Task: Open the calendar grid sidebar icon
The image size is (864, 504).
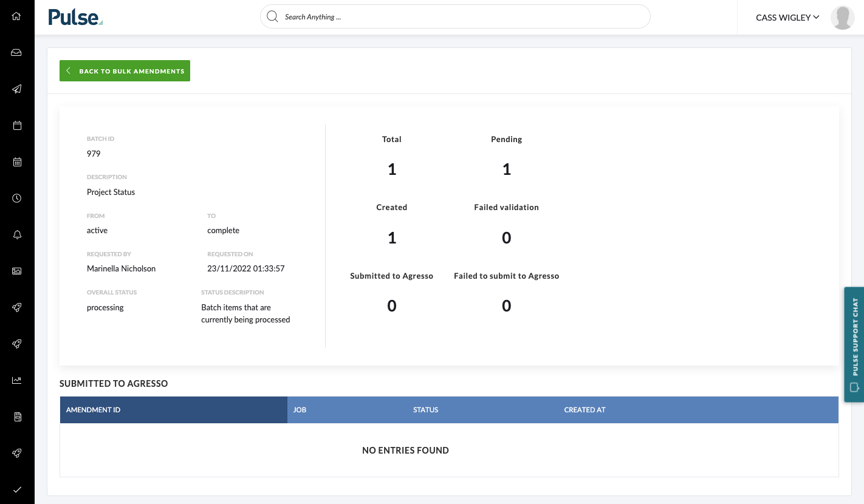Action: 17,162
